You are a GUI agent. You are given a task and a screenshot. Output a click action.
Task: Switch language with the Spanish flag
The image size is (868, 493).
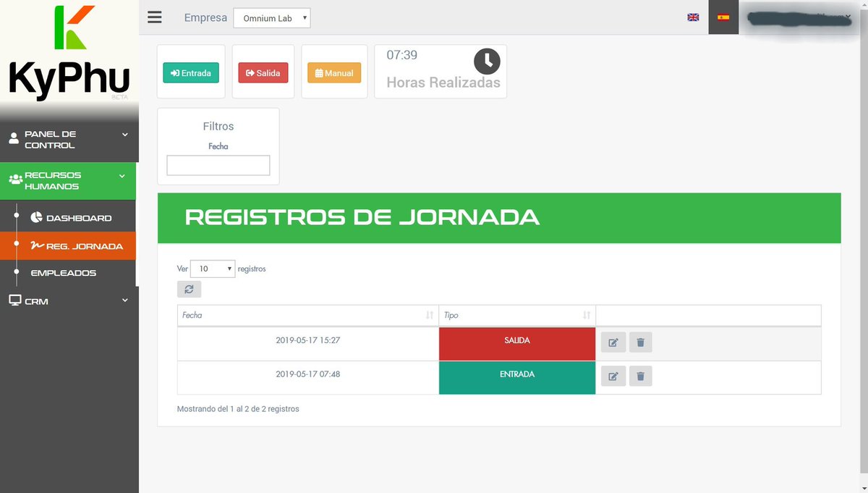click(x=723, y=17)
